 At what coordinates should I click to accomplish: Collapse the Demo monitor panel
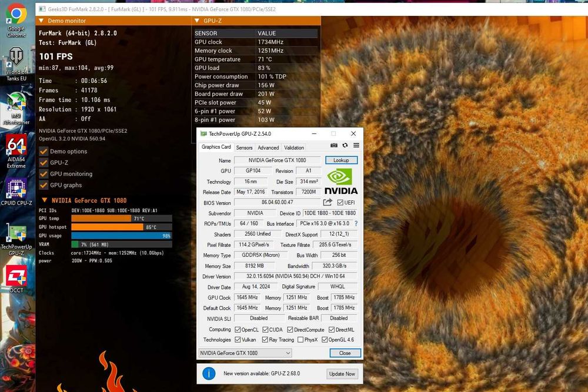pyautogui.click(x=41, y=21)
